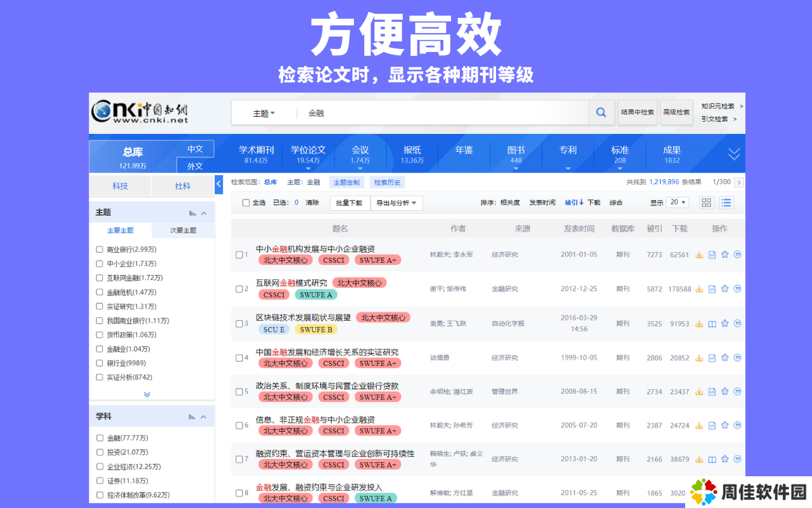Open the 主题 search field dropdown
The height and width of the screenshot is (508, 812).
(264, 113)
